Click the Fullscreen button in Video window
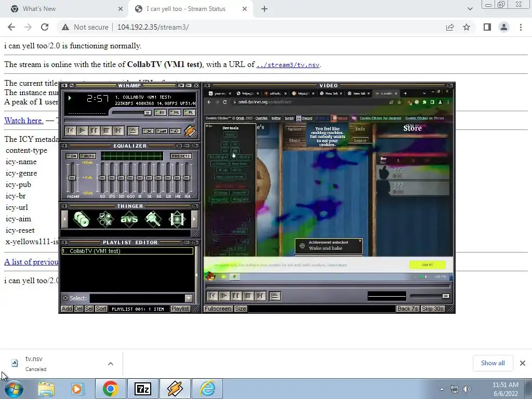This screenshot has height=399, width=532. click(x=218, y=309)
